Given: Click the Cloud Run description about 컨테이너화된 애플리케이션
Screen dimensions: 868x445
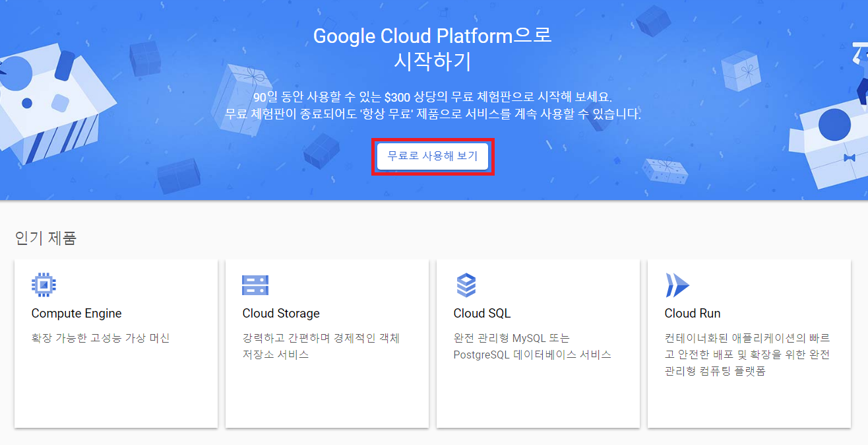Looking at the screenshot, I should point(747,355).
